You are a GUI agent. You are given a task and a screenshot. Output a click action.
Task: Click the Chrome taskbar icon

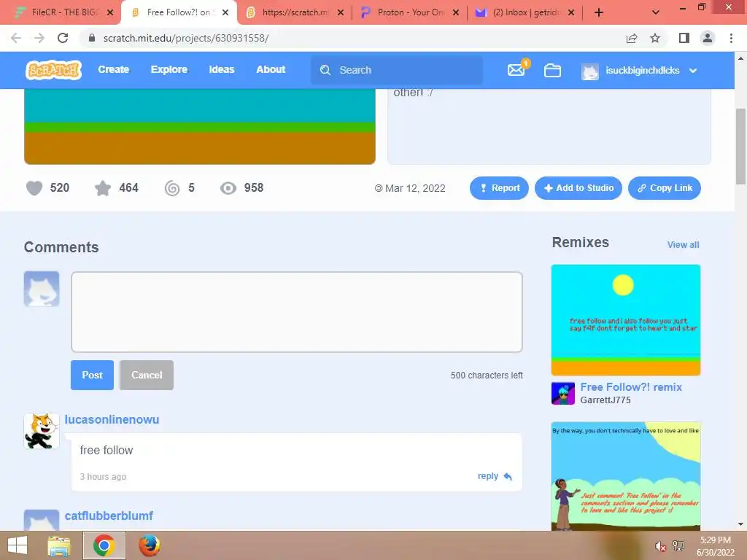pos(104,545)
